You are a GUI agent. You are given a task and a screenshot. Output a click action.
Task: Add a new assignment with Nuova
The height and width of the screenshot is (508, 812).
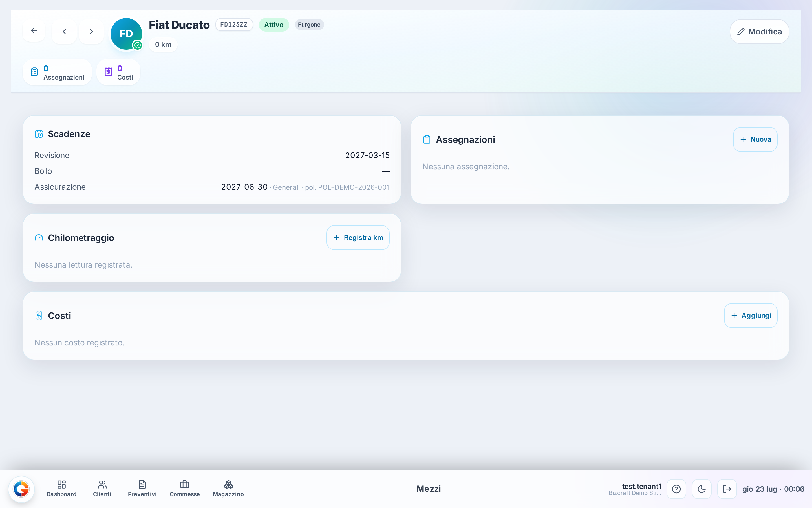point(755,139)
